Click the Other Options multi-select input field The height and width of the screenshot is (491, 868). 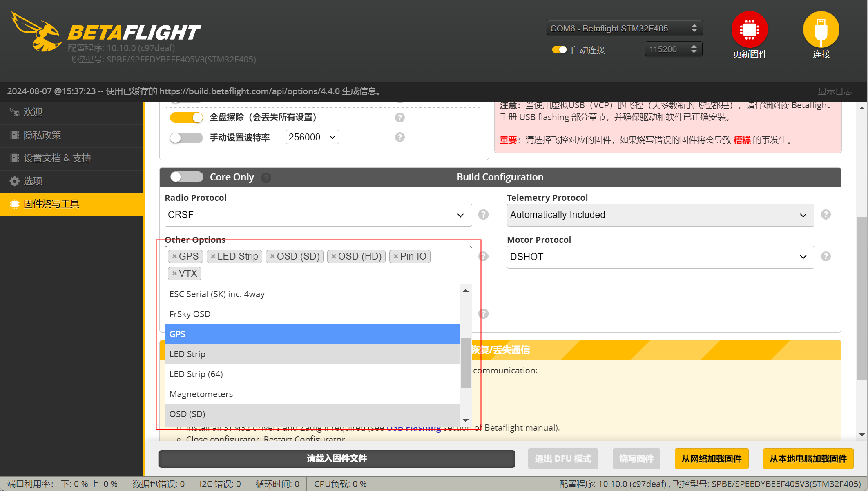pos(318,265)
